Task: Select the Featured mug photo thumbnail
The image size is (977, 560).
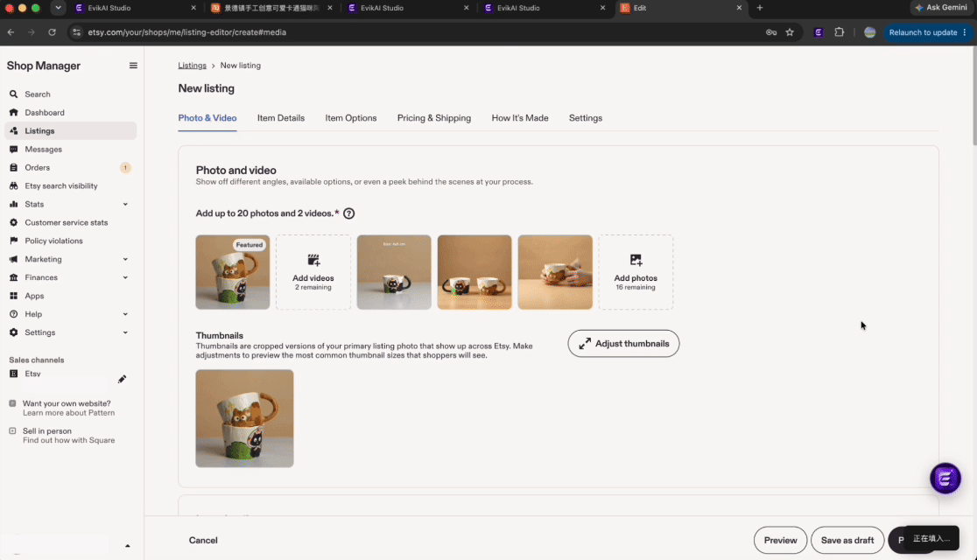Action: (232, 272)
